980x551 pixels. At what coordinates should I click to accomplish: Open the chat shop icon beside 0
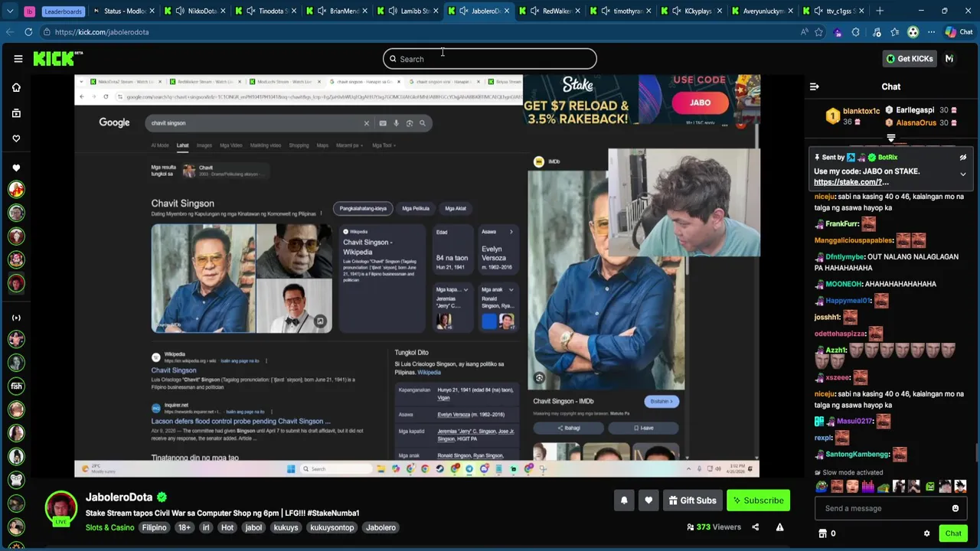click(822, 533)
